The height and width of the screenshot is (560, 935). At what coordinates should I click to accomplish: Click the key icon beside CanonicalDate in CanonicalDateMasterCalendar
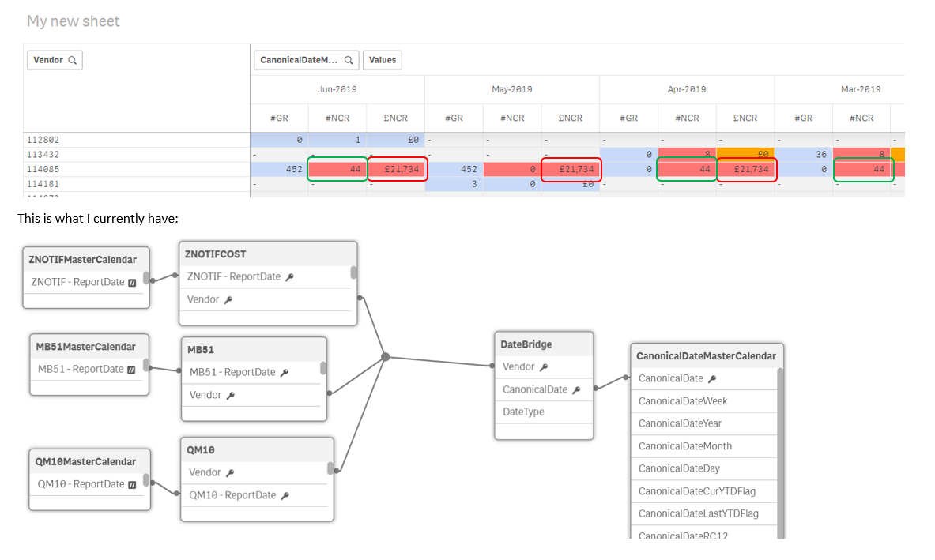point(711,378)
